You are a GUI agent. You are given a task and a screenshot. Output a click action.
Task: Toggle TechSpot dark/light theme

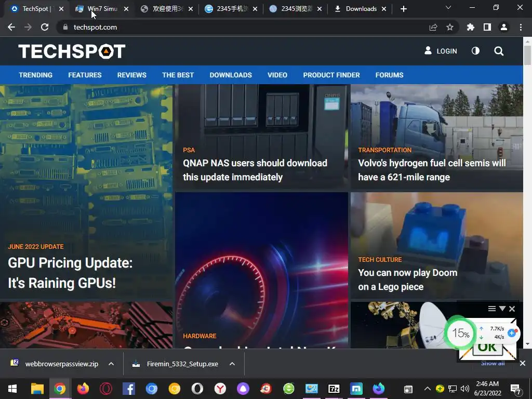pyautogui.click(x=476, y=51)
